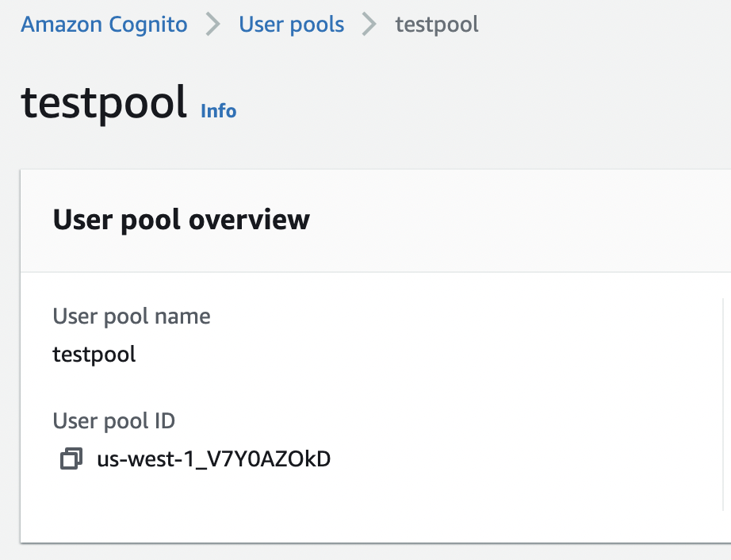Click the User pool name label
This screenshot has width=731, height=560.
tap(132, 316)
